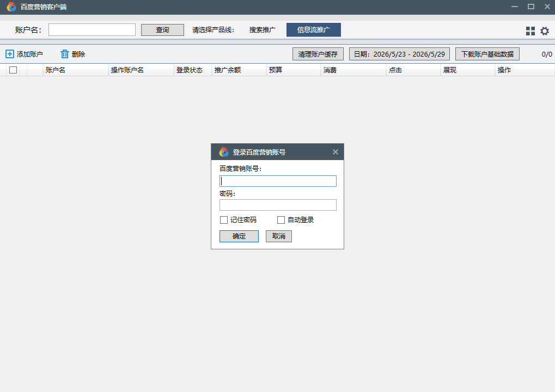555x392 pixels.
Task: Click the grid view icon
Action: point(530,31)
